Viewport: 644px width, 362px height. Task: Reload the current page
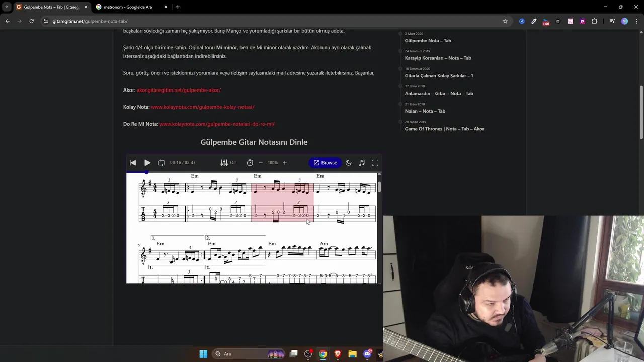[x=31, y=21]
